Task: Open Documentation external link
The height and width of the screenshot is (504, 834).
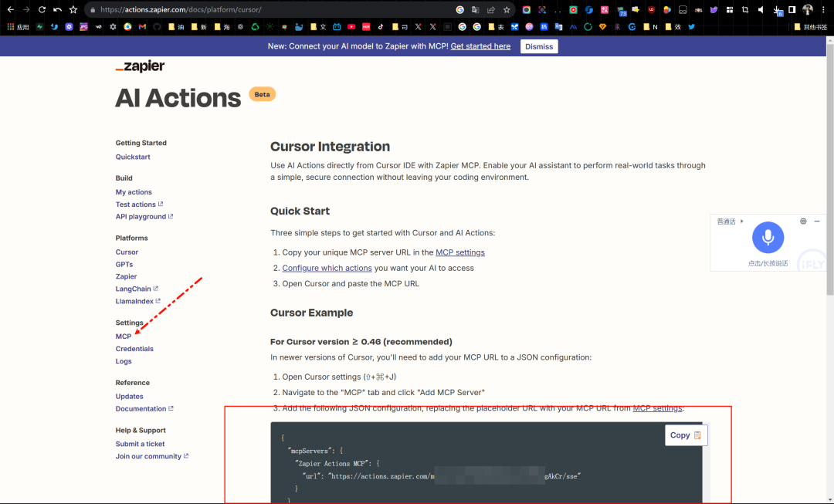Action: (144, 409)
